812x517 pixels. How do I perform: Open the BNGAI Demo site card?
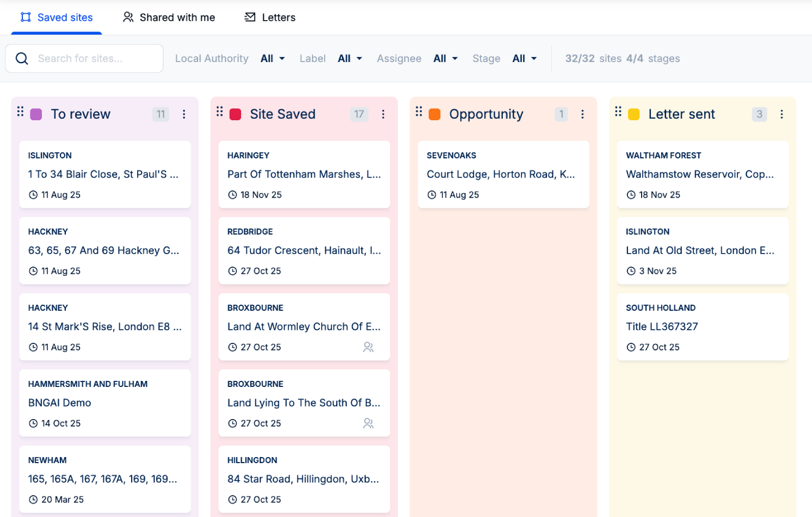[104, 403]
